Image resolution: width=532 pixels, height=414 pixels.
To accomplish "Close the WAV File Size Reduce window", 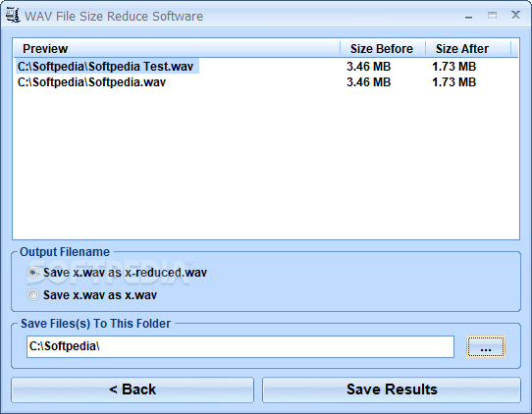I will coord(515,15).
